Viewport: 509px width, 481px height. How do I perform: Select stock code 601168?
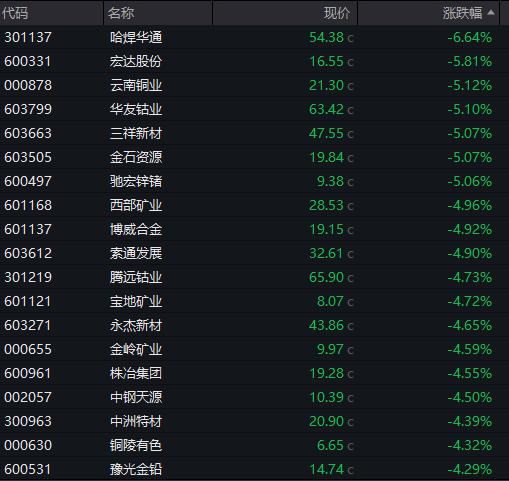tap(28, 205)
